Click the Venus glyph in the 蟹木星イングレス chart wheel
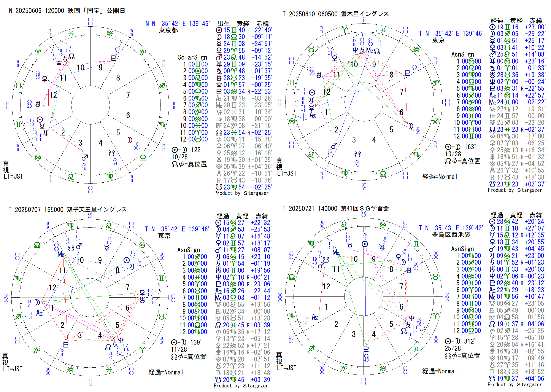 pyautogui.click(x=335, y=58)
